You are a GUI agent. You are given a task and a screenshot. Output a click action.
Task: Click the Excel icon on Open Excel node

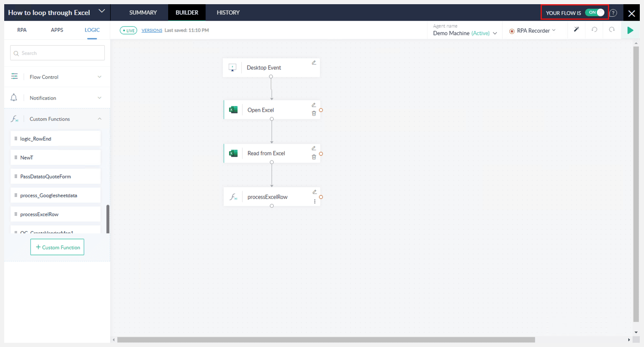tap(233, 110)
